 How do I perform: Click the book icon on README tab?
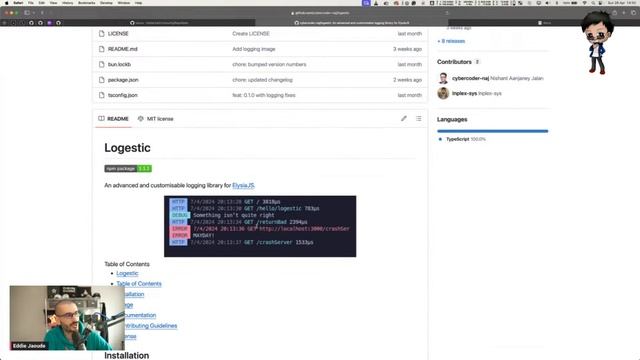(x=101, y=119)
